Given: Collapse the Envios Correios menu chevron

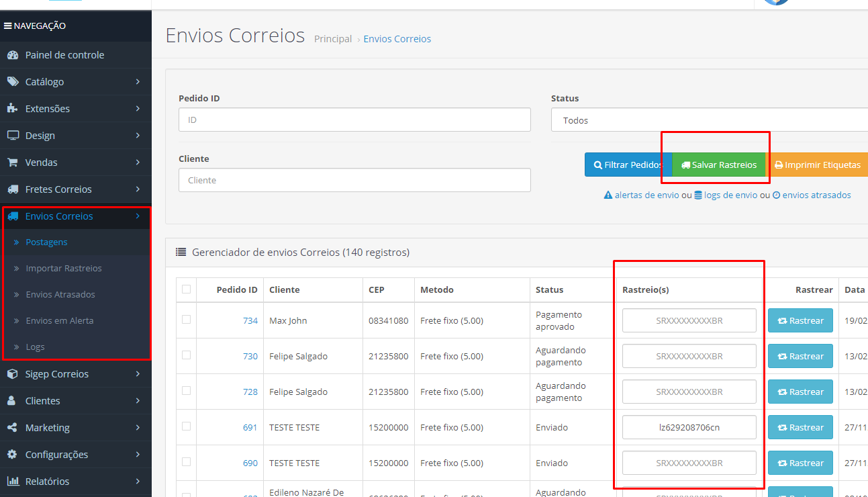Looking at the screenshot, I should pyautogui.click(x=138, y=216).
